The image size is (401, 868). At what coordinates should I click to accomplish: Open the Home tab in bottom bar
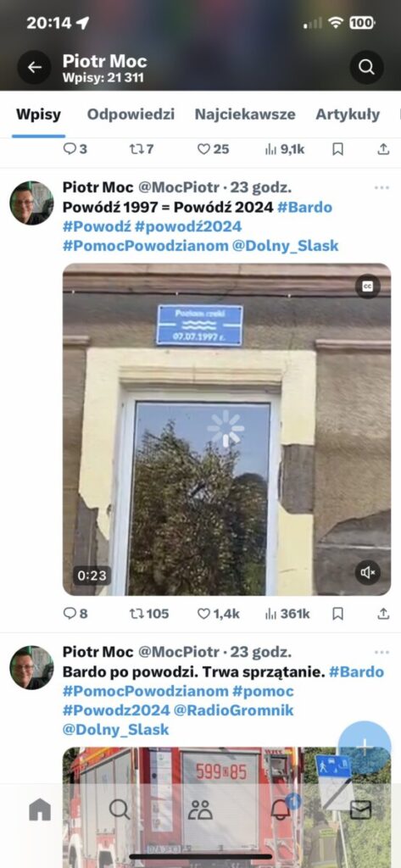point(40,810)
